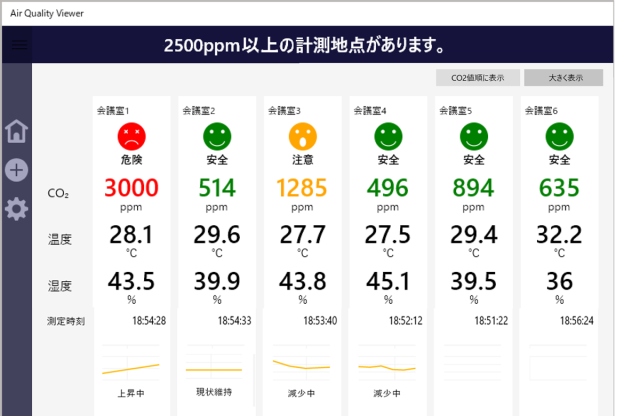Click the red danger face for 会議室1
The image size is (640, 416).
[131, 136]
